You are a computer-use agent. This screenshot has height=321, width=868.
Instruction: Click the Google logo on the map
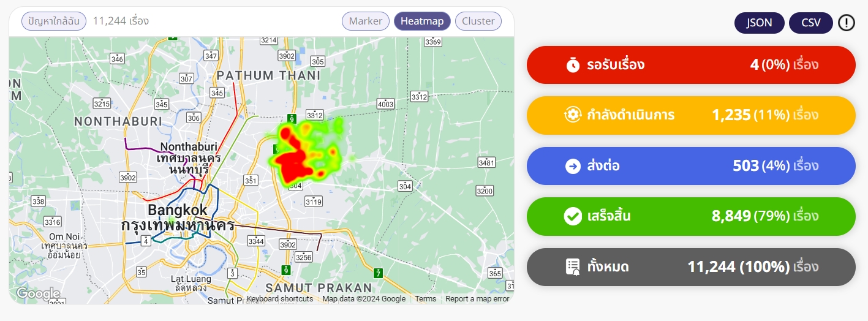point(38,294)
